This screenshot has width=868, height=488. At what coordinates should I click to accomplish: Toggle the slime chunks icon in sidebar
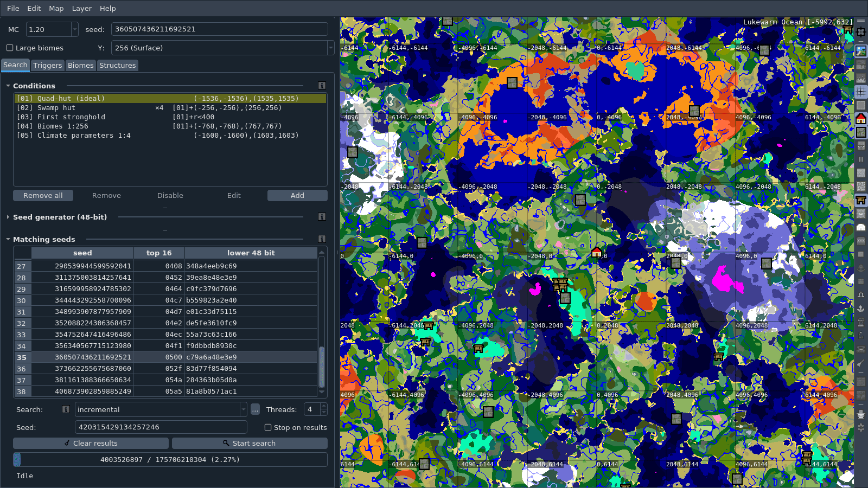coord(861,105)
